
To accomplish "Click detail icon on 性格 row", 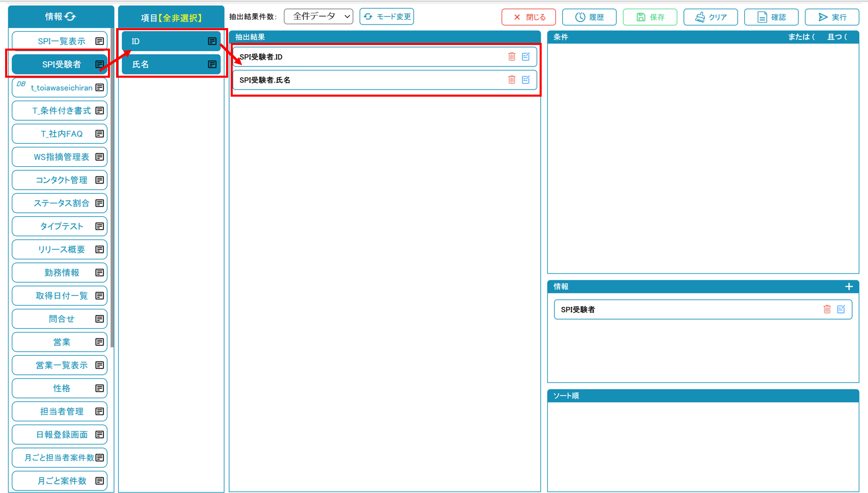I will tap(100, 388).
